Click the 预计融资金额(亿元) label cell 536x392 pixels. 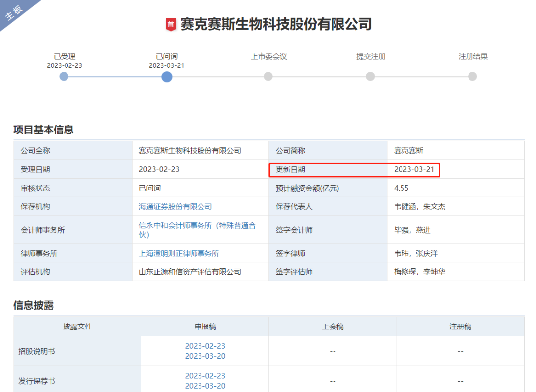point(328,188)
